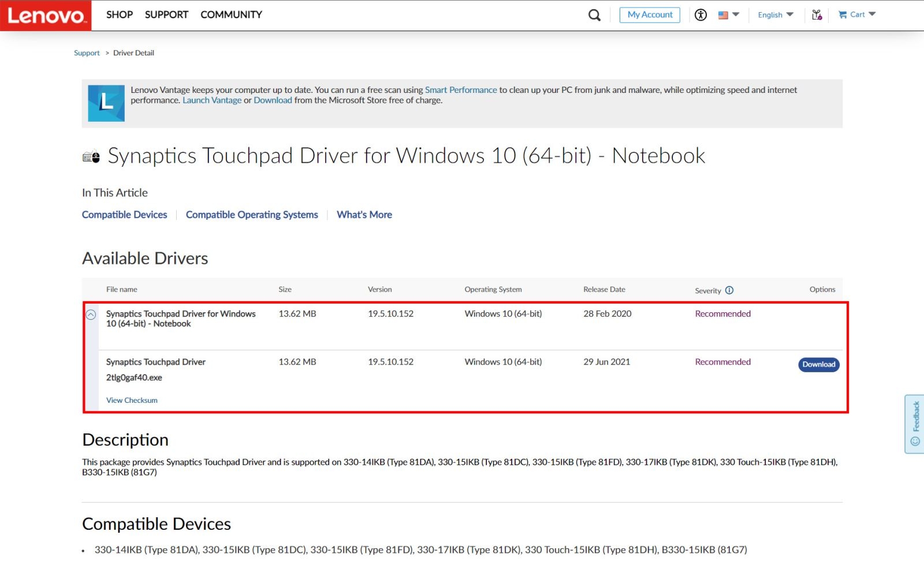
Task: Open the search magnifier icon
Action: tap(594, 15)
